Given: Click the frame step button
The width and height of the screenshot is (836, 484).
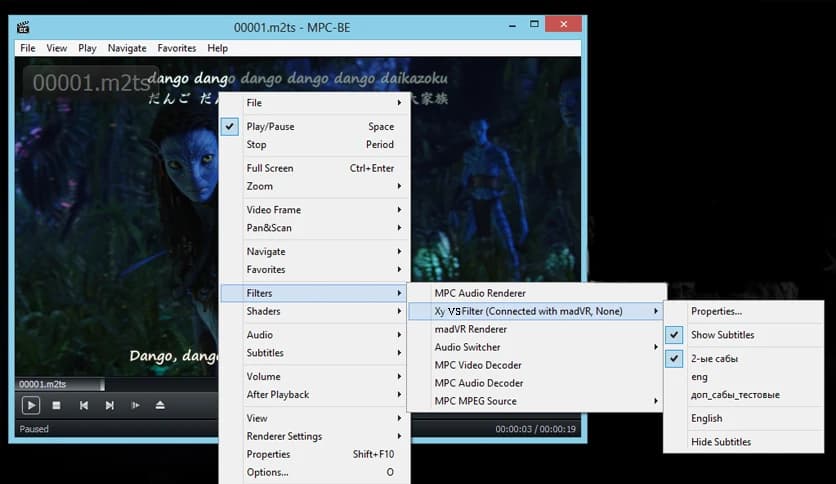Looking at the screenshot, I should click(135, 406).
